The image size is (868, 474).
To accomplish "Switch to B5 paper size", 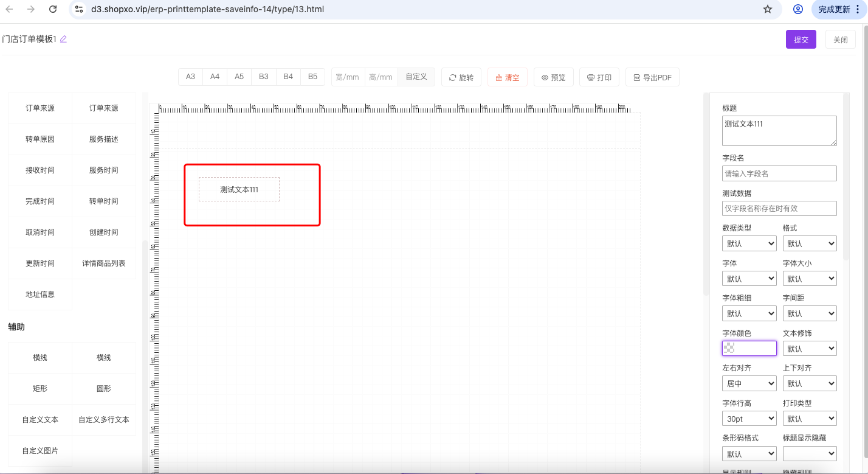I will tap(312, 77).
